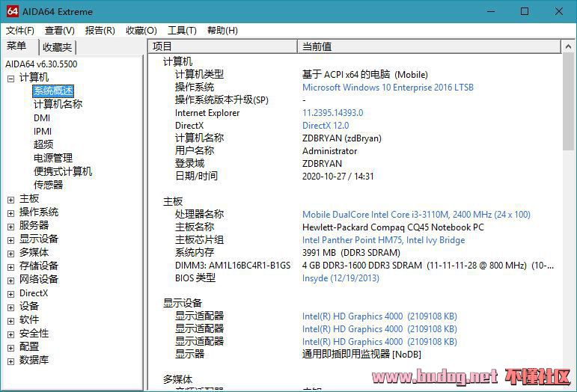Expand the 配置 tree node
Screen dimensions: 577x392
point(11,348)
